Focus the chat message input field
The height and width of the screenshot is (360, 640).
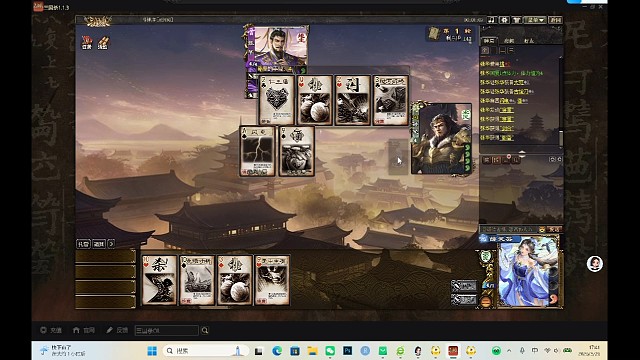[x=509, y=229]
